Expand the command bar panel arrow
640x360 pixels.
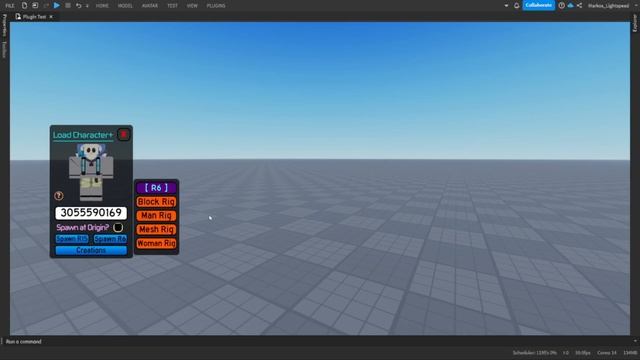(635, 341)
